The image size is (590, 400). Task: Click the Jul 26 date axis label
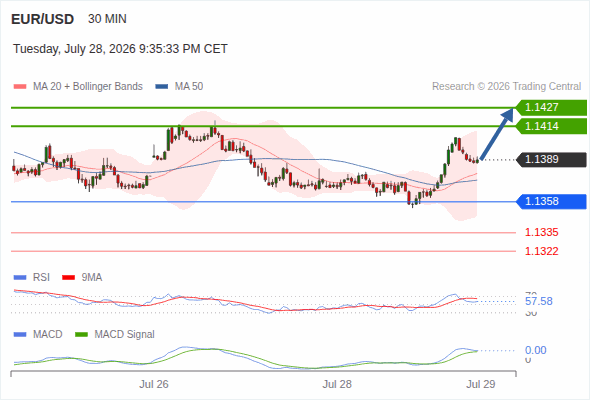click(x=154, y=385)
